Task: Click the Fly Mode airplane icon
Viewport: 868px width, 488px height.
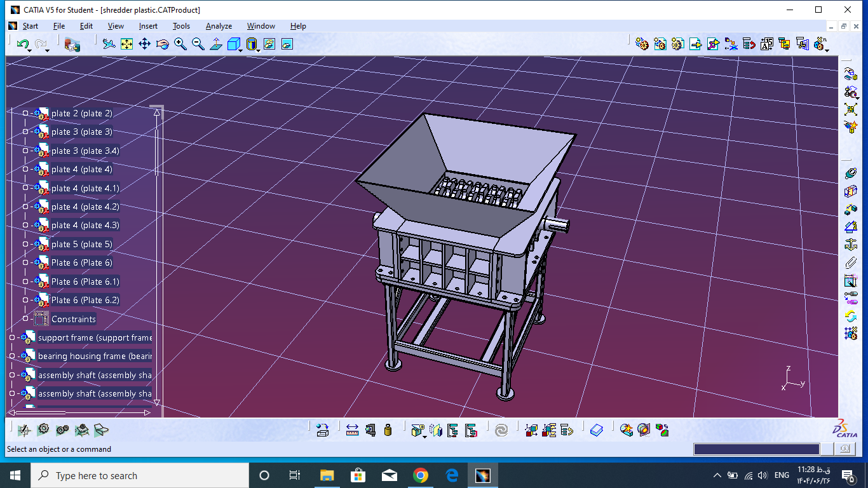Action: tap(109, 44)
